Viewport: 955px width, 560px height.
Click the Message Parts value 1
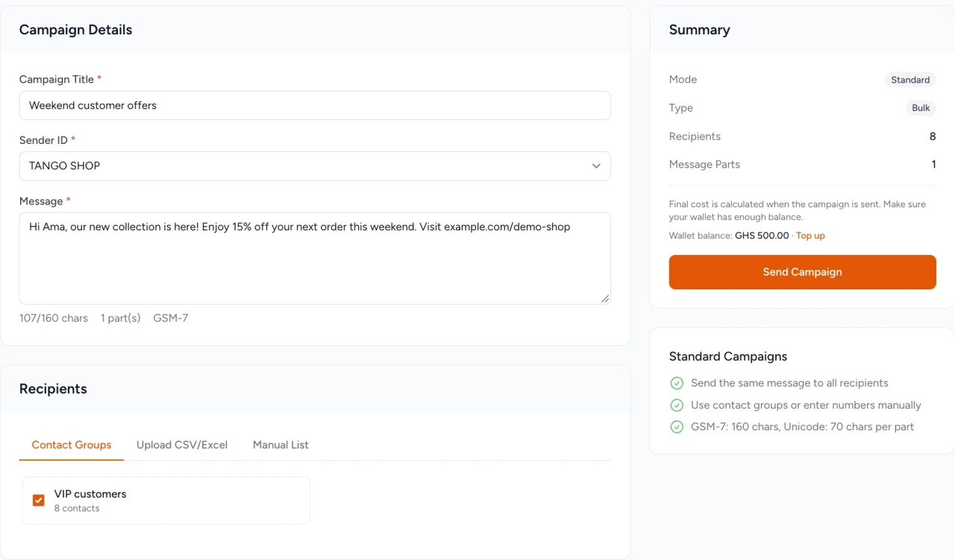[x=933, y=165]
